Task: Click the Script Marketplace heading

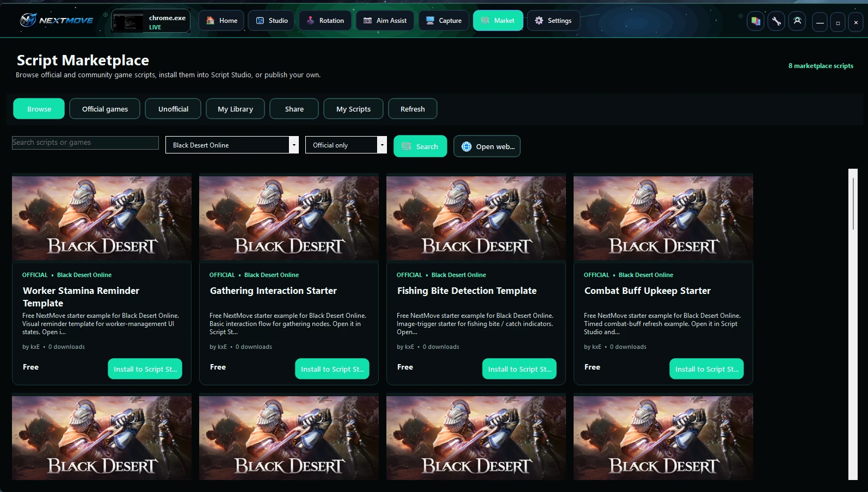Action: point(83,60)
